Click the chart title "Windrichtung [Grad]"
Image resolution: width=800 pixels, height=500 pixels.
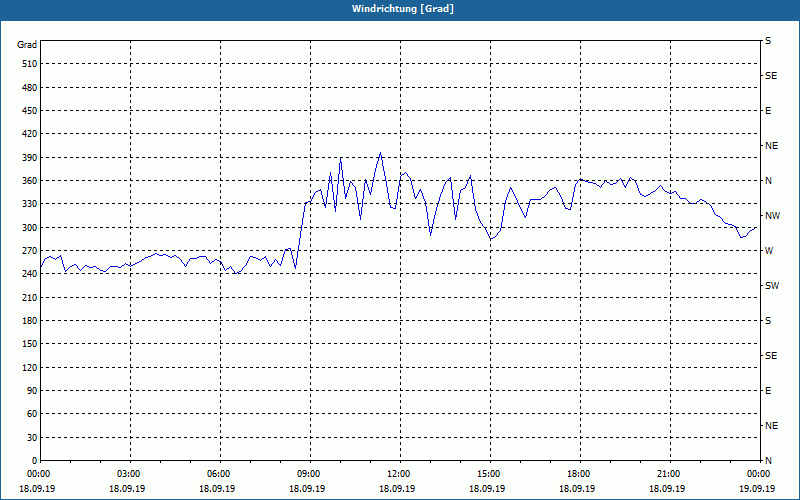point(403,9)
